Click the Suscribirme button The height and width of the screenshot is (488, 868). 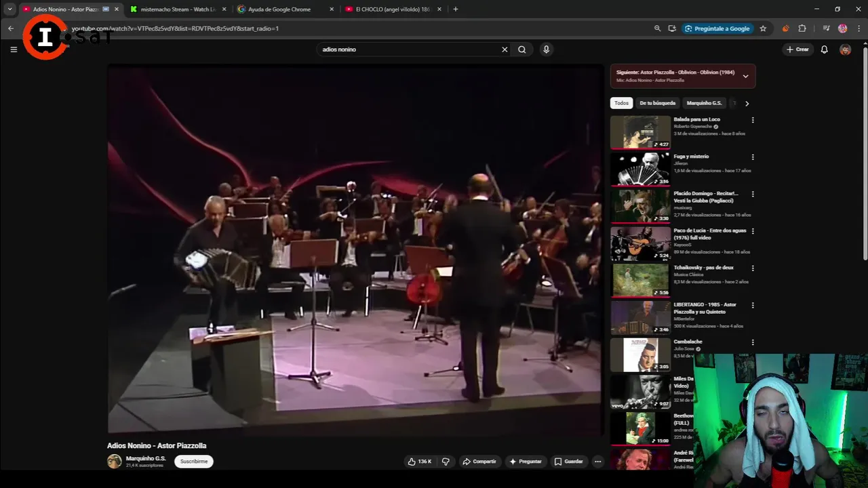point(194,462)
